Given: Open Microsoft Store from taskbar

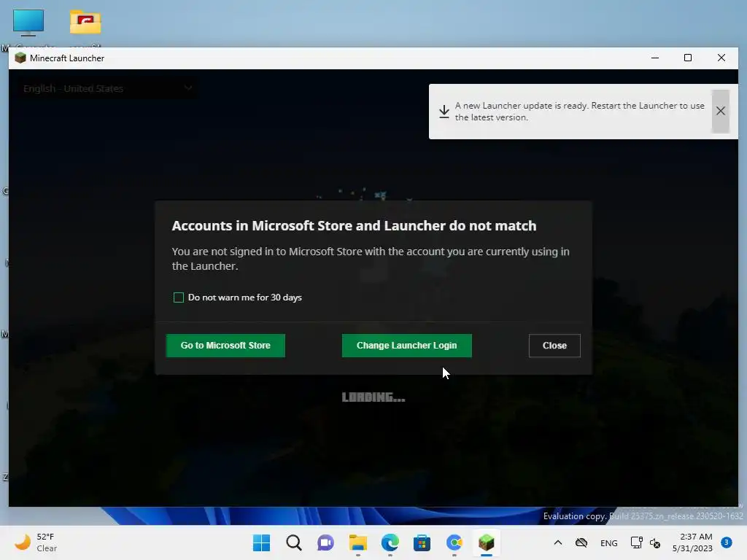Looking at the screenshot, I should point(422,542).
